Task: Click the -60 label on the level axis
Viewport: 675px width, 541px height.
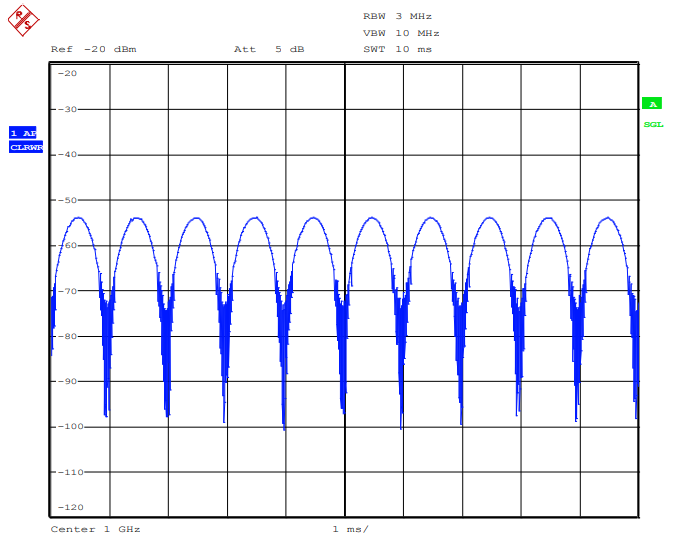Action: pos(68,245)
